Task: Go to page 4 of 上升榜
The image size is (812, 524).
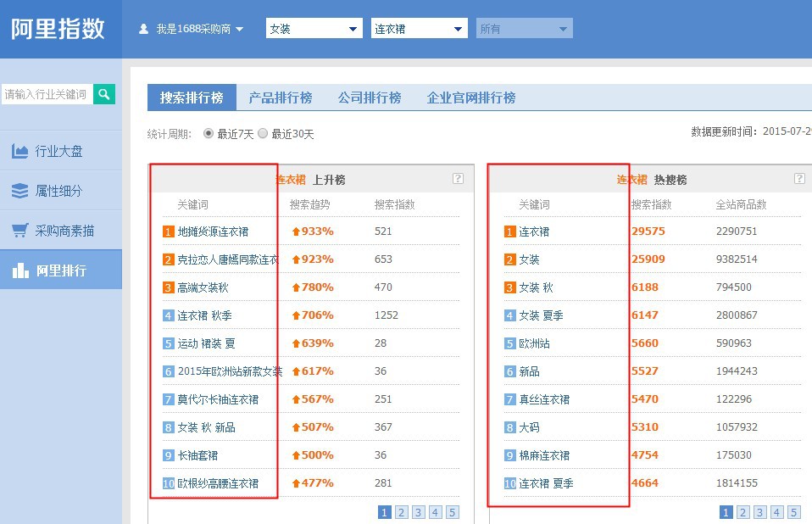Action: coord(435,513)
